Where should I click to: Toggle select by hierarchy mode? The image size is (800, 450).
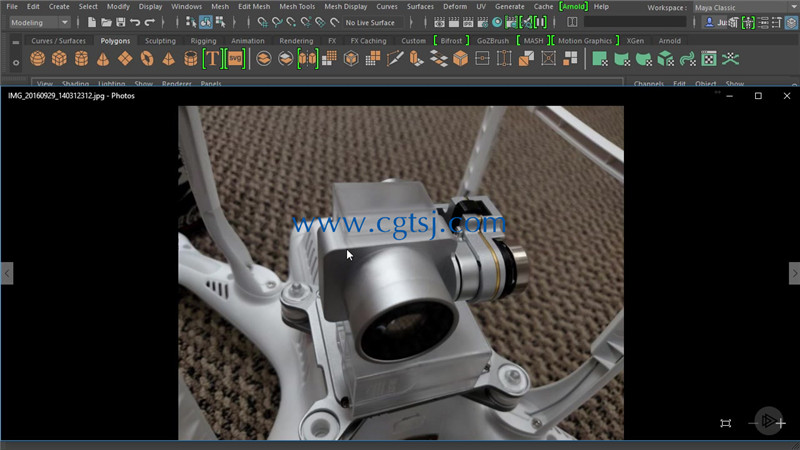[191, 22]
